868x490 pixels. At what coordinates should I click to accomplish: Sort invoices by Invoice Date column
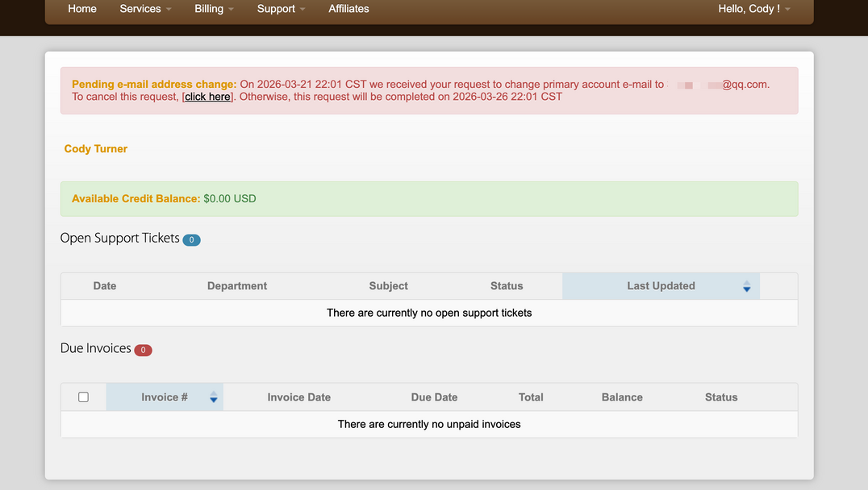298,397
